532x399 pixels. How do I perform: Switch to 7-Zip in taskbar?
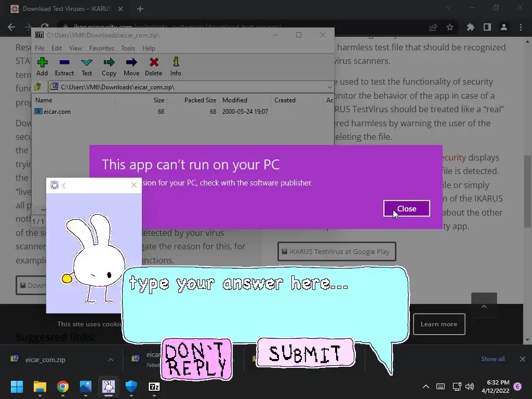(154, 387)
